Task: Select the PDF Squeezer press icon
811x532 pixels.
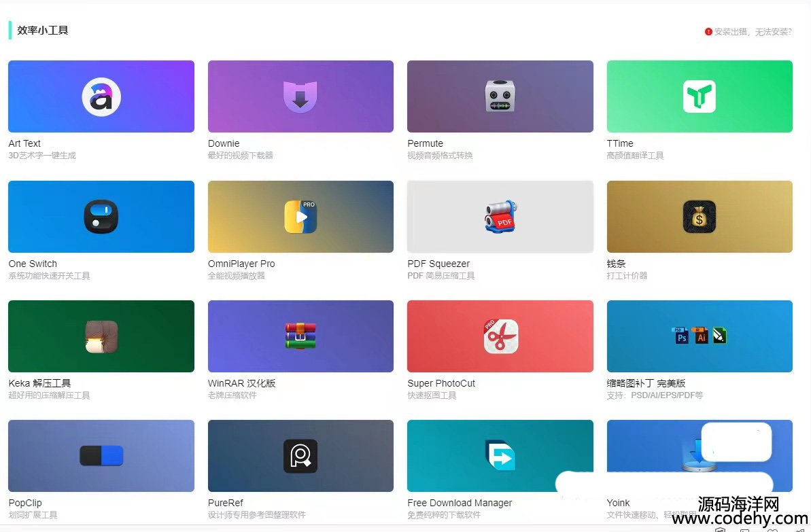Action: point(500,217)
